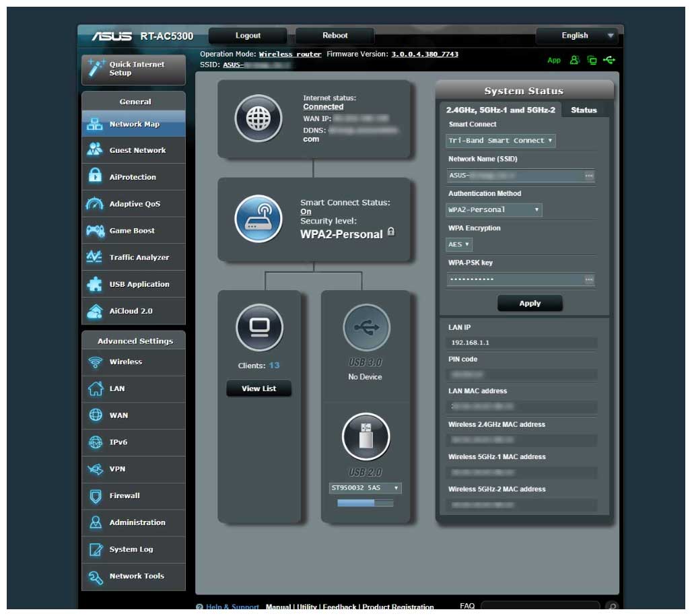Click the App link in header

(x=554, y=61)
